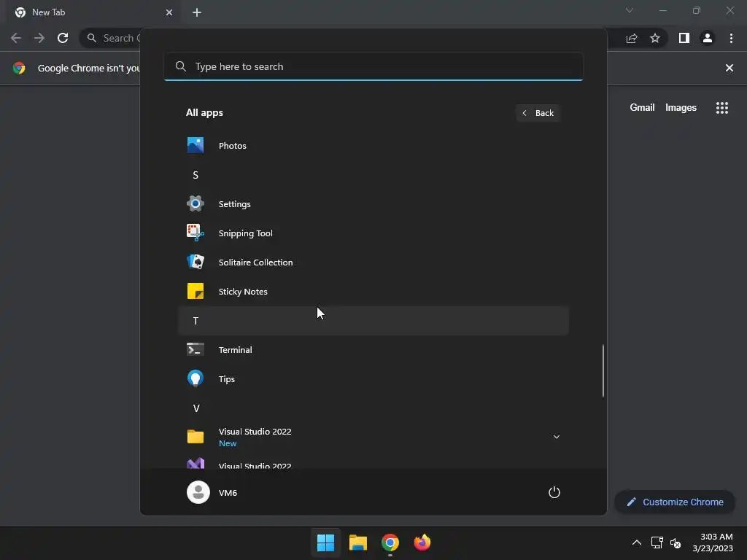This screenshot has width=747, height=560.
Task: Click the "Solitaire Collection" label
Action: pos(255,262)
